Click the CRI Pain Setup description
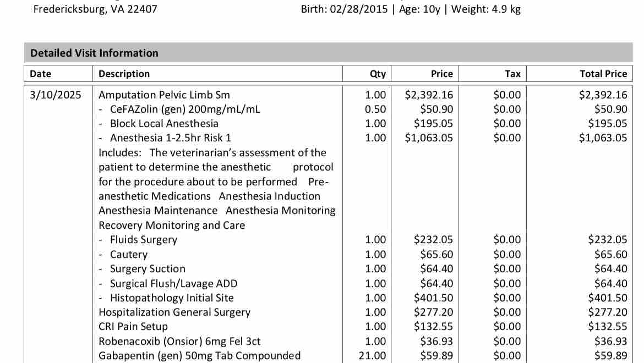 pos(133,326)
